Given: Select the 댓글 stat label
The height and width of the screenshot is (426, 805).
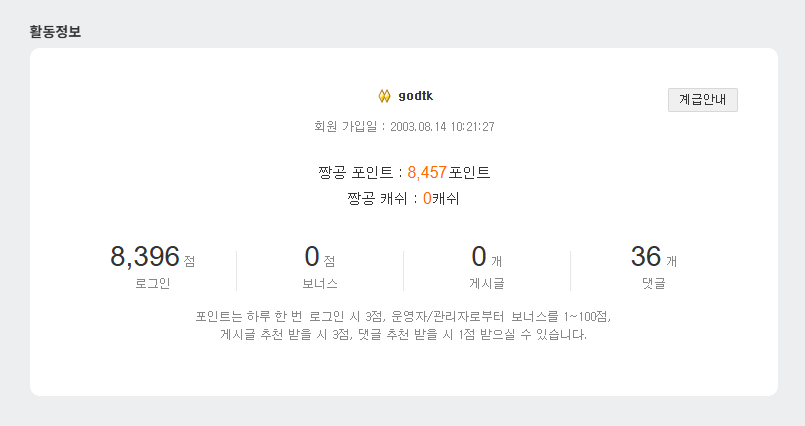Looking at the screenshot, I should 653,283.
